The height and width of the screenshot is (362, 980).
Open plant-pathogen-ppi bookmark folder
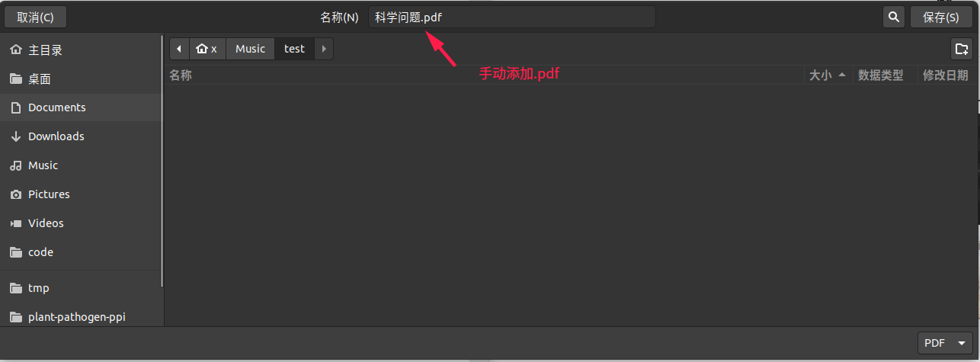point(81,317)
